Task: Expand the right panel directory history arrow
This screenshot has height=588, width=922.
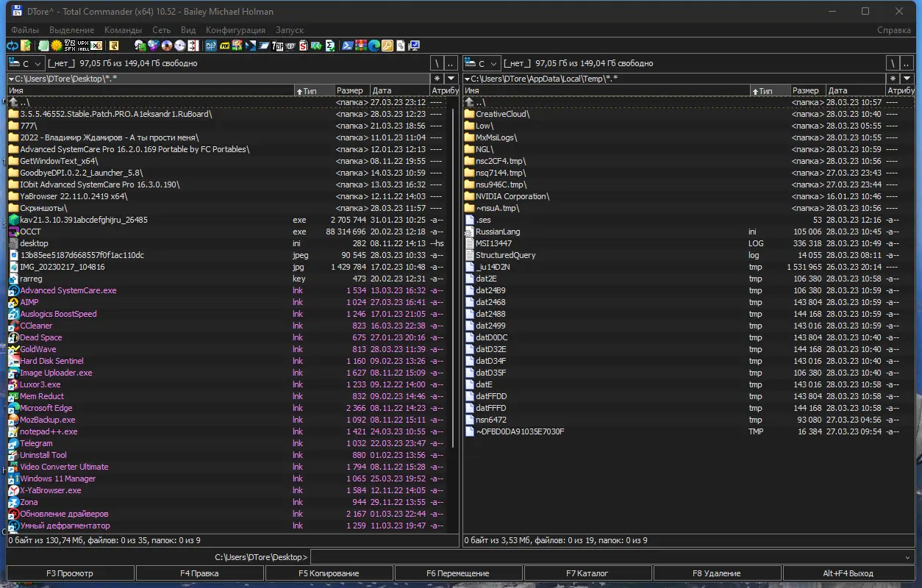Action: tap(907, 79)
